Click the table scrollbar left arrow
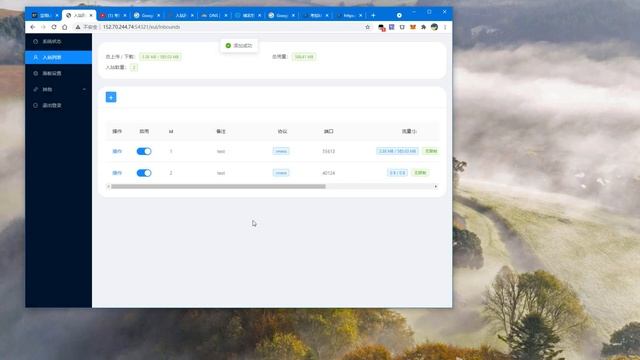640x360 pixels. pyautogui.click(x=108, y=187)
